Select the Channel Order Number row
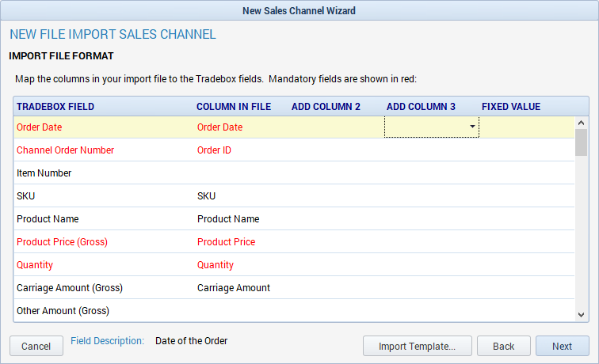 click(x=294, y=150)
